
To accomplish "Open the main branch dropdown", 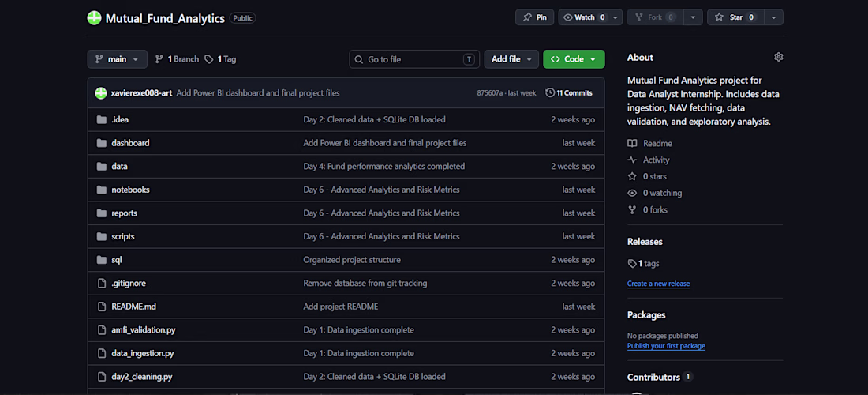I will 118,59.
